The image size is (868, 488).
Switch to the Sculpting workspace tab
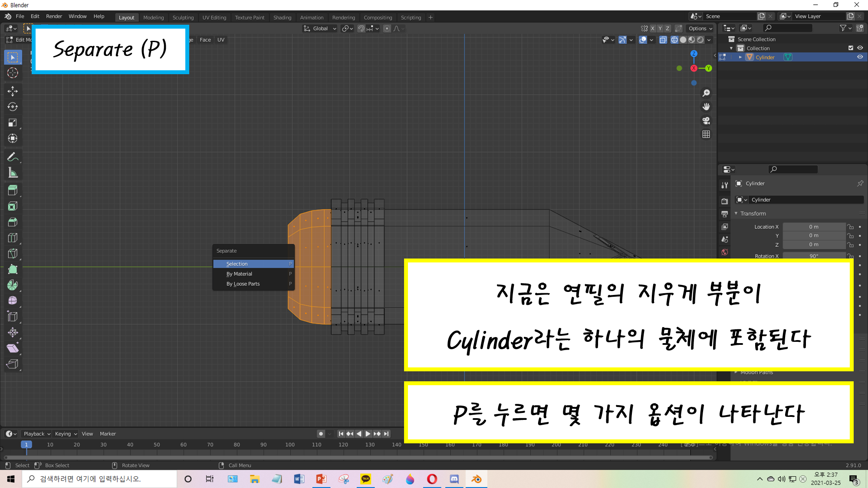point(183,18)
